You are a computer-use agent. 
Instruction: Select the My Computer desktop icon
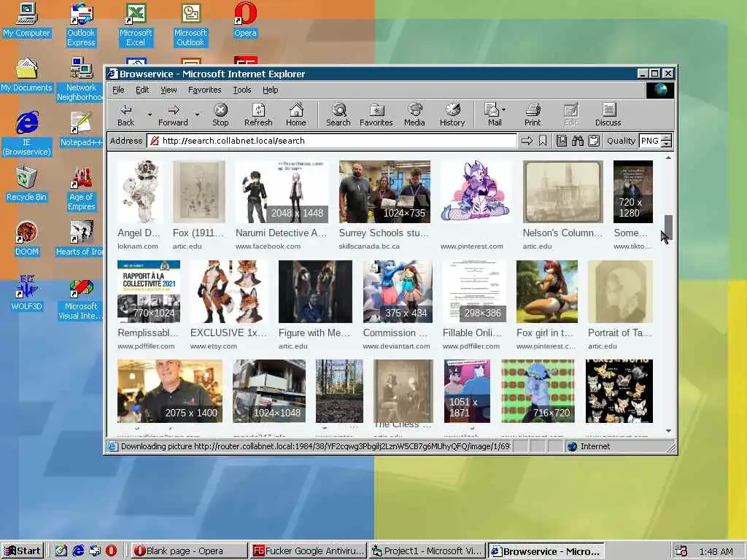point(27,20)
